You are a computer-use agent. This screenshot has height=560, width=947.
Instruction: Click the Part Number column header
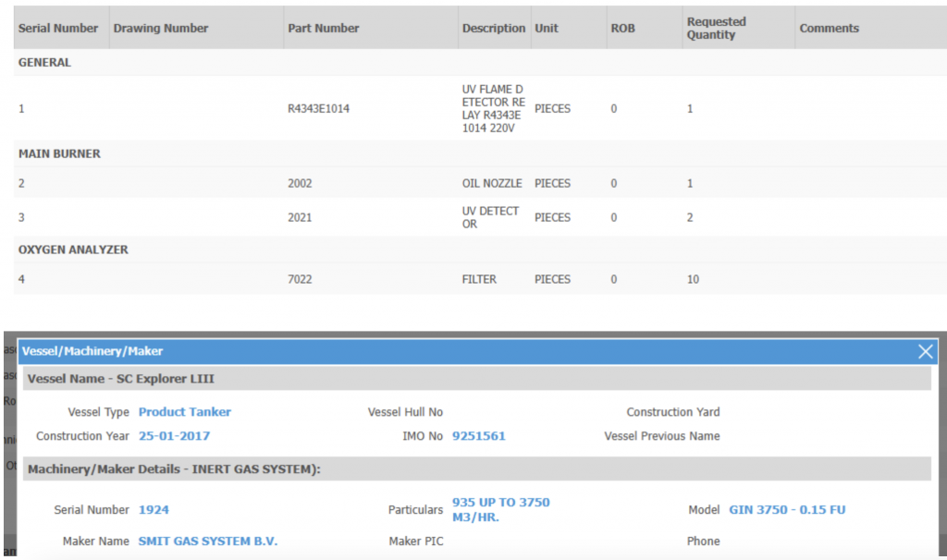click(323, 28)
